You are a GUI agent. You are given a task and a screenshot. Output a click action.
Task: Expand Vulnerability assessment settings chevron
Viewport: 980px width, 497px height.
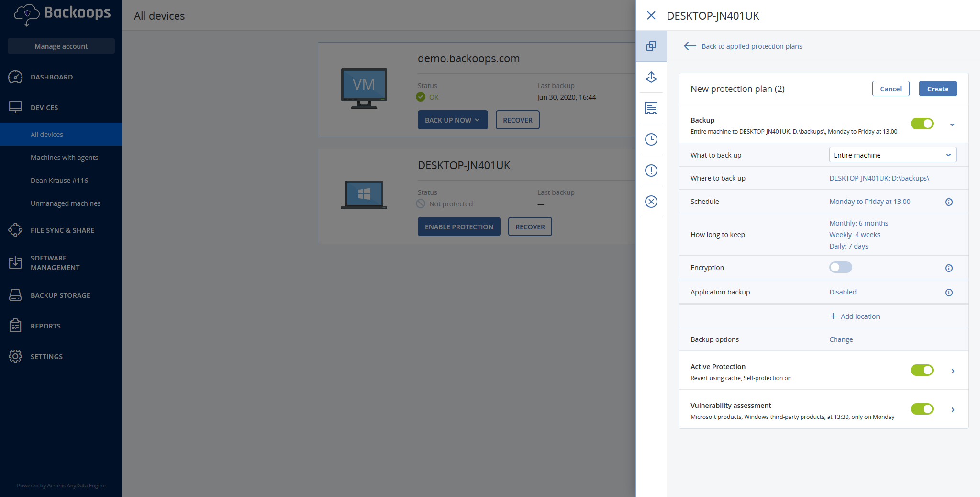pyautogui.click(x=953, y=410)
